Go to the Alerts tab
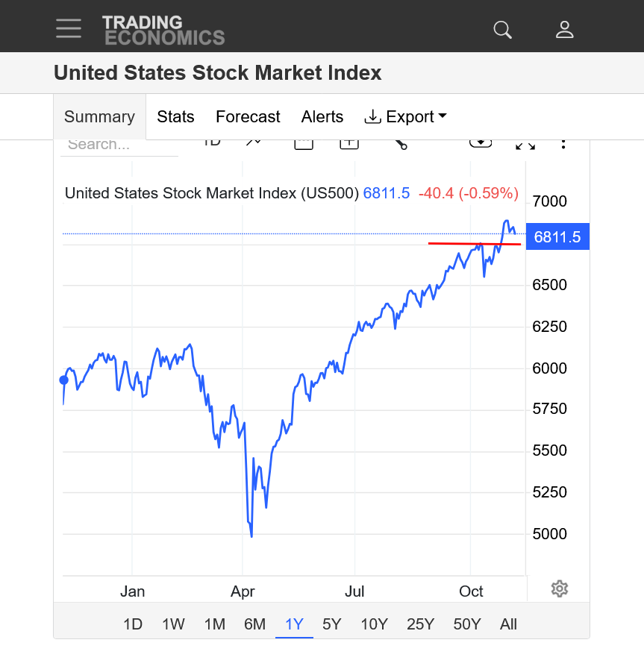Image resolution: width=644 pixels, height=672 pixels. [322, 117]
